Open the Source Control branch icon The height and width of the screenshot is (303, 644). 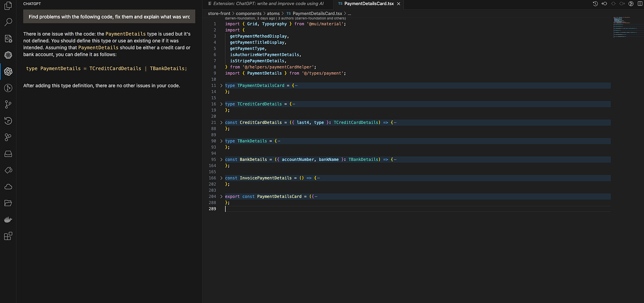(x=8, y=104)
